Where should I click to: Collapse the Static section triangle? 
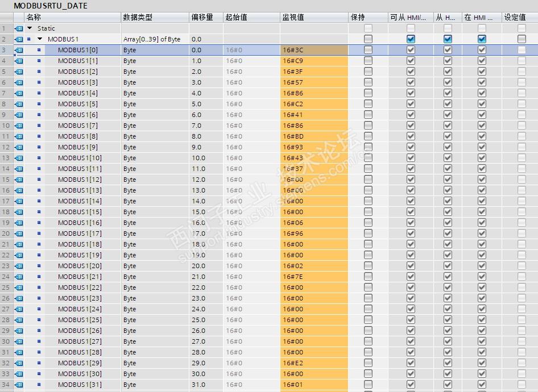[30, 28]
